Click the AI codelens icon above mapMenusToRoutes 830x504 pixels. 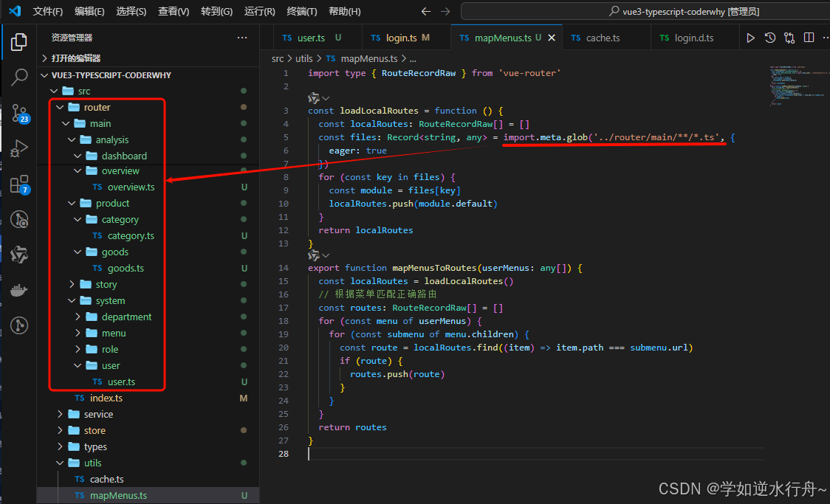[313, 255]
